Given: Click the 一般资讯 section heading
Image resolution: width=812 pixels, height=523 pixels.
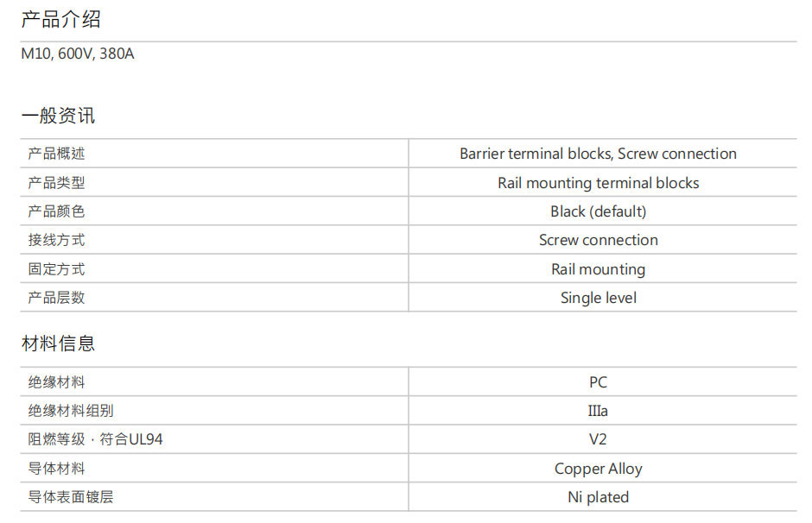Looking at the screenshot, I should 58,116.
